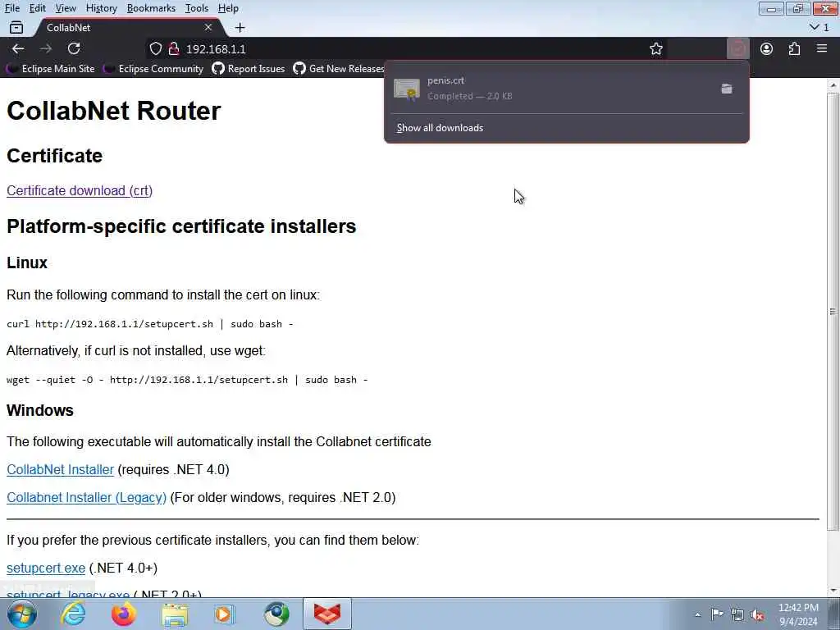This screenshot has width=840, height=630.
Task: Go back to the previous page
Action: click(x=18, y=48)
